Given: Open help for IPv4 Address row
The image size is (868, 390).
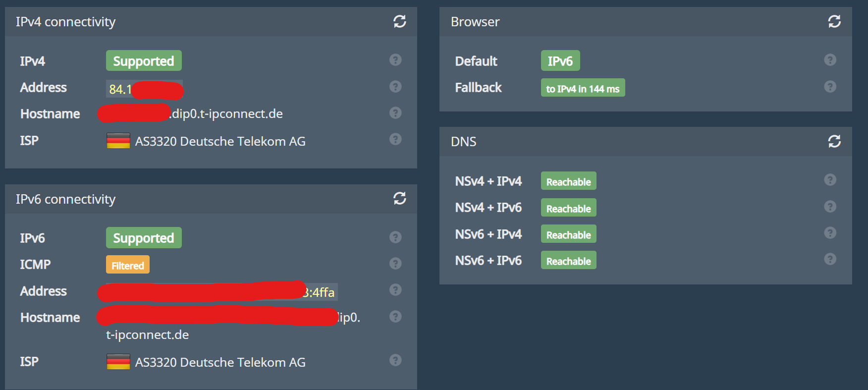Looking at the screenshot, I should tap(395, 87).
